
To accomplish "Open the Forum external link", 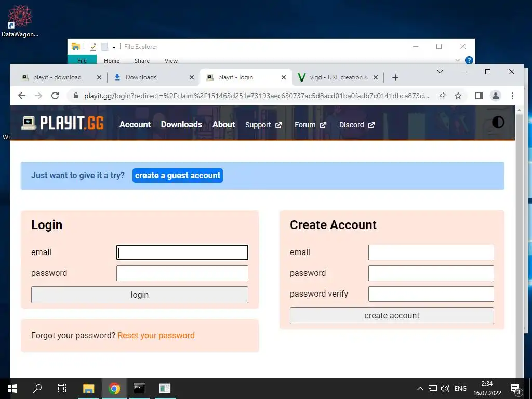I will [311, 125].
